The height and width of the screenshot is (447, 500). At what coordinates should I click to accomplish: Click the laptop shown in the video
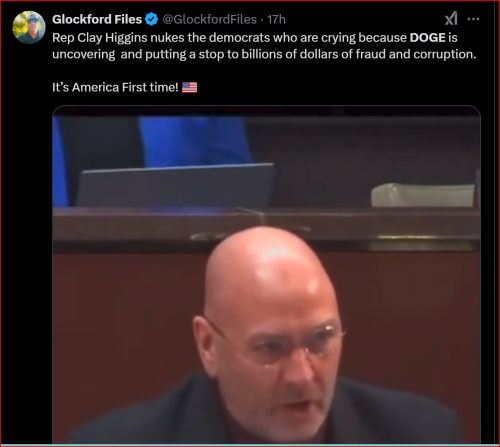pyautogui.click(x=176, y=186)
